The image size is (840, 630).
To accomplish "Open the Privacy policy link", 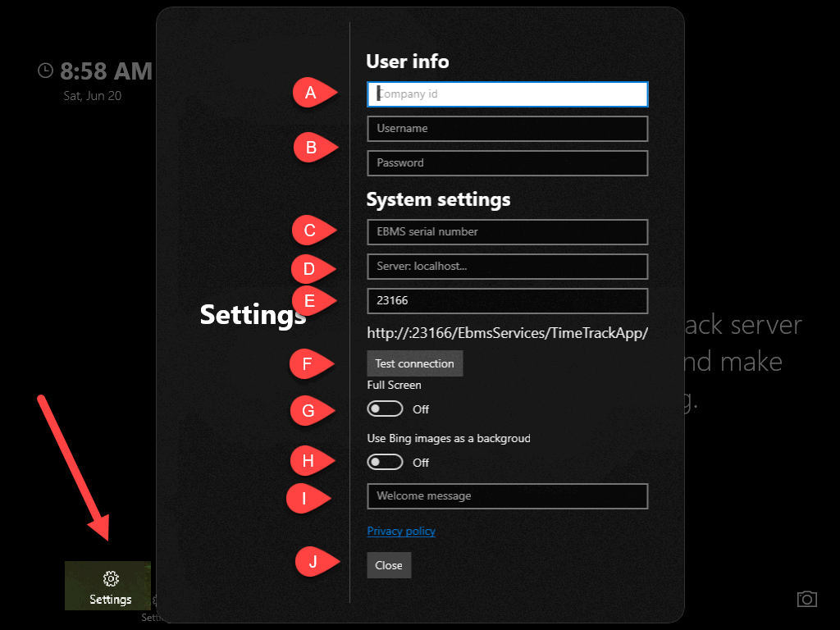I will coord(401,531).
